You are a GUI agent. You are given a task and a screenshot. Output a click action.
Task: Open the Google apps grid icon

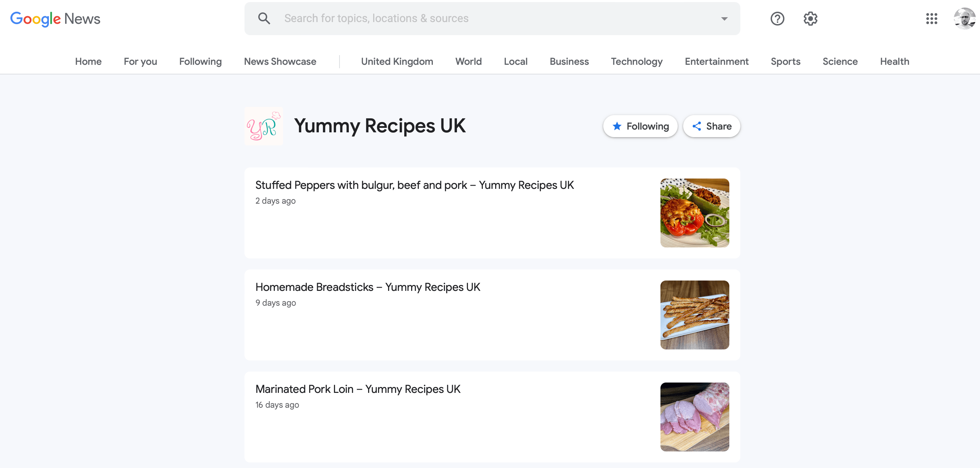932,19
